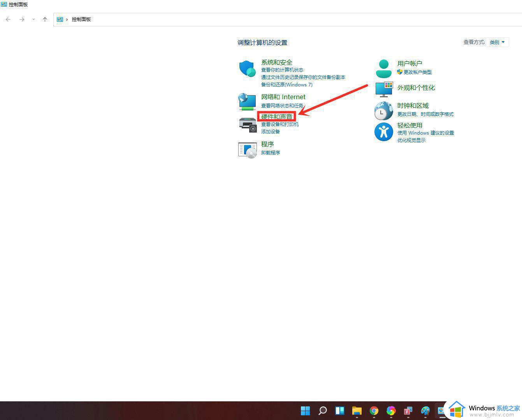Click the address bar computer icon
Image resolution: width=522 pixels, height=420 pixels.
click(x=60, y=19)
